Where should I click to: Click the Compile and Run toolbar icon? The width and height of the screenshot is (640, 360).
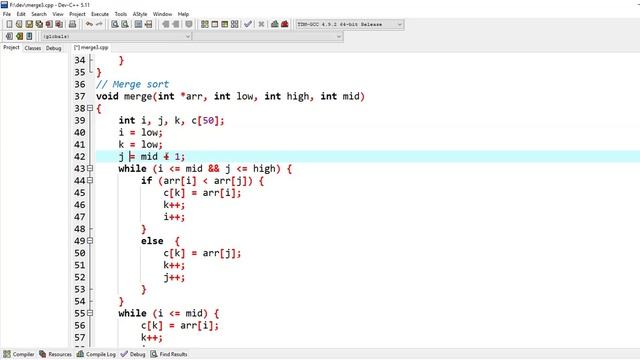click(224, 24)
